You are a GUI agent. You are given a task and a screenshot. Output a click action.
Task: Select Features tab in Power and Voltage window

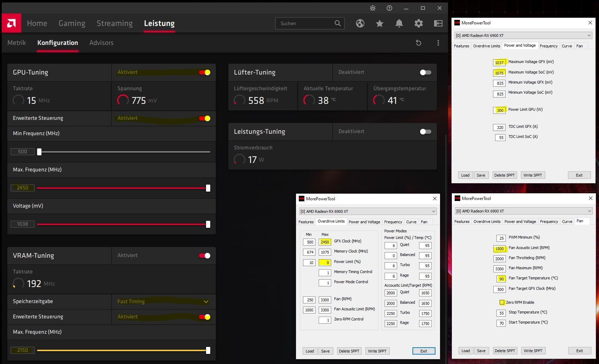461,46
